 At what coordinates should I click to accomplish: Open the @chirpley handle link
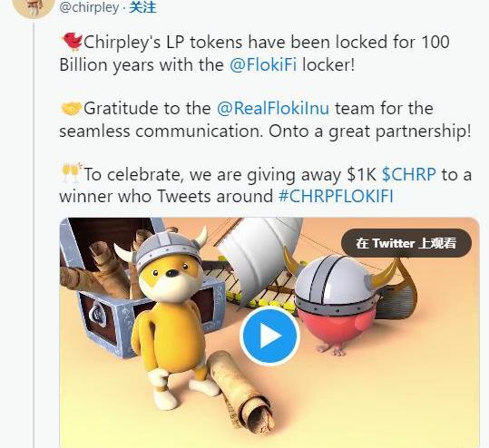(89, 7)
